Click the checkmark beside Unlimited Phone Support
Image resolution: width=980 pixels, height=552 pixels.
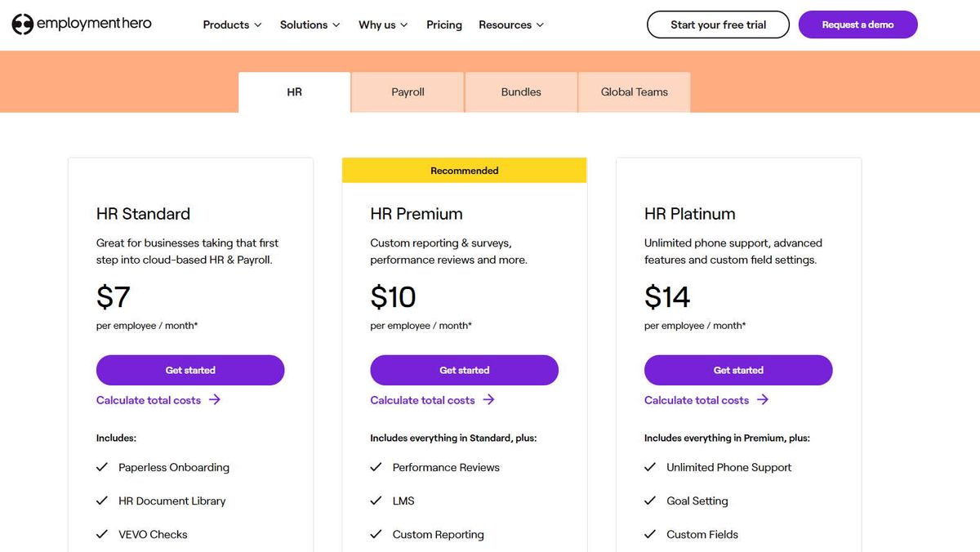tap(650, 466)
